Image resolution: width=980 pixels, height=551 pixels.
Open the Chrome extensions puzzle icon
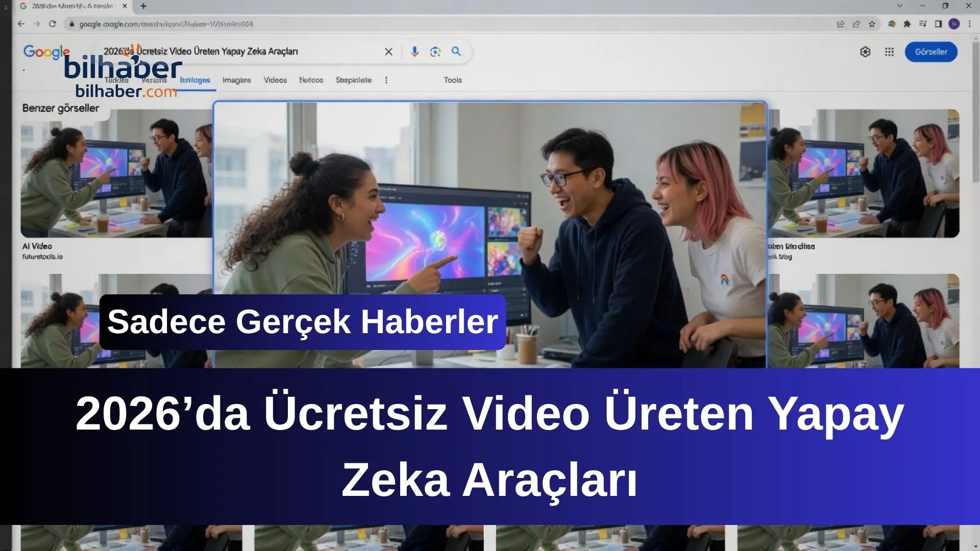click(907, 24)
